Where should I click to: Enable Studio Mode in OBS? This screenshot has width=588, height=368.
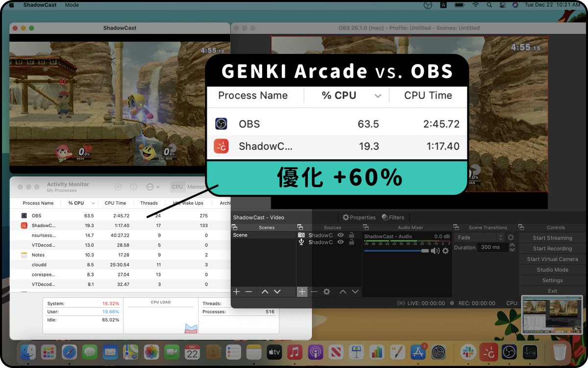[x=552, y=270]
